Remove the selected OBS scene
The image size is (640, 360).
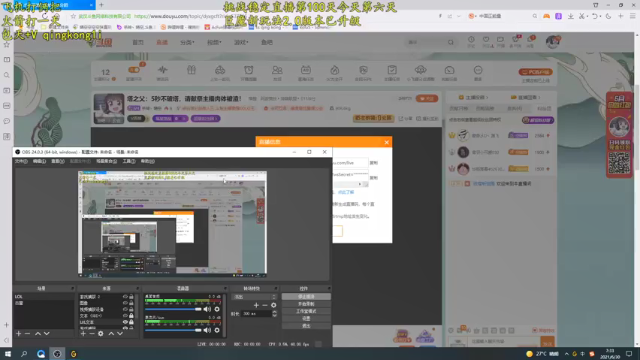[x=27, y=333]
